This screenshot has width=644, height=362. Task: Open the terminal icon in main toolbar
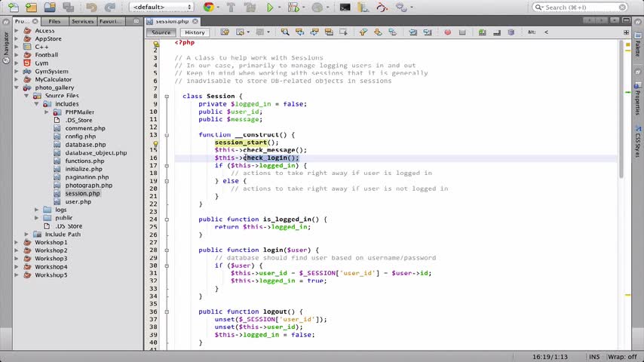[x=345, y=7]
